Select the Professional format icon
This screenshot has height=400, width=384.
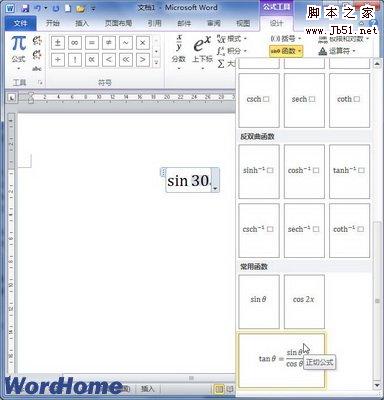click(37, 41)
